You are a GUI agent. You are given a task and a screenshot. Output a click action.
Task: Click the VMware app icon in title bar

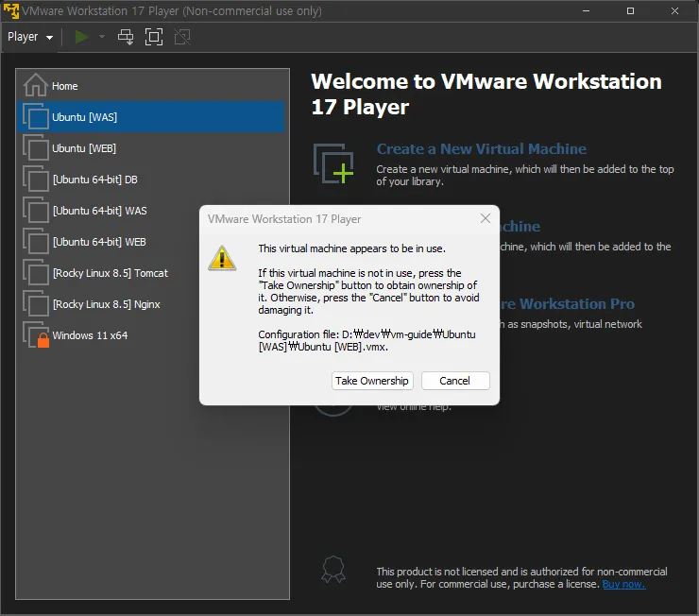(11, 10)
